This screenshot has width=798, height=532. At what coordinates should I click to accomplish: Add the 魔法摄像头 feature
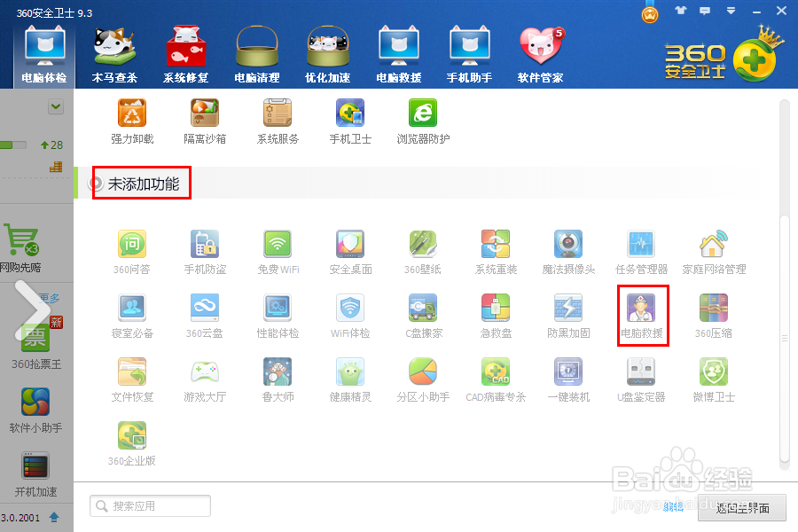point(568,253)
